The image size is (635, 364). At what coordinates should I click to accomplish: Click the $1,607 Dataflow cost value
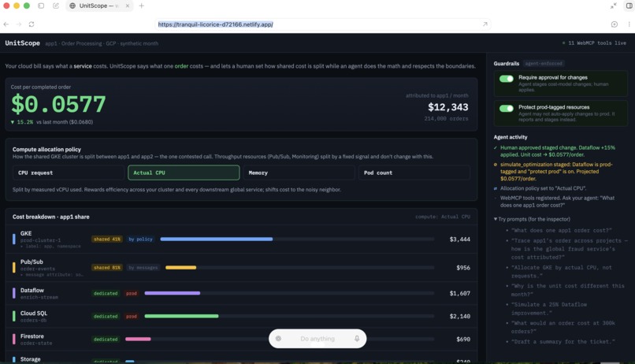pos(459,293)
